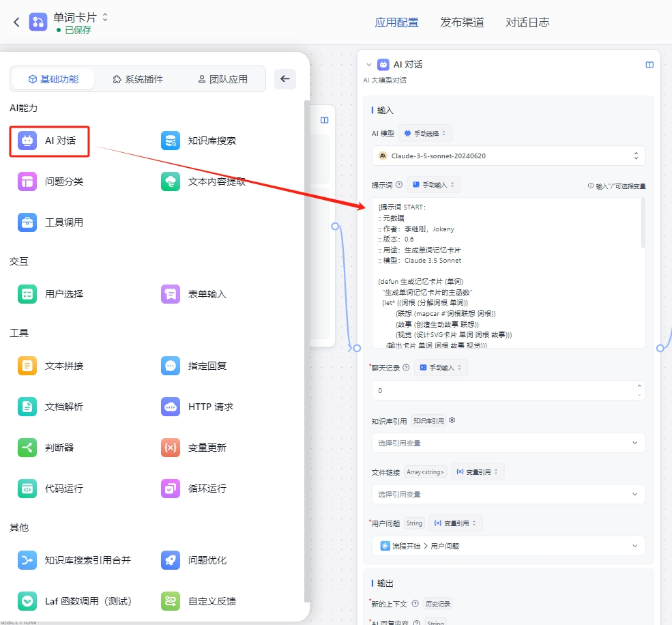This screenshot has height=625, width=672.
Task: Open 用户问题 变量引用 mode dropdown
Action: (455, 523)
